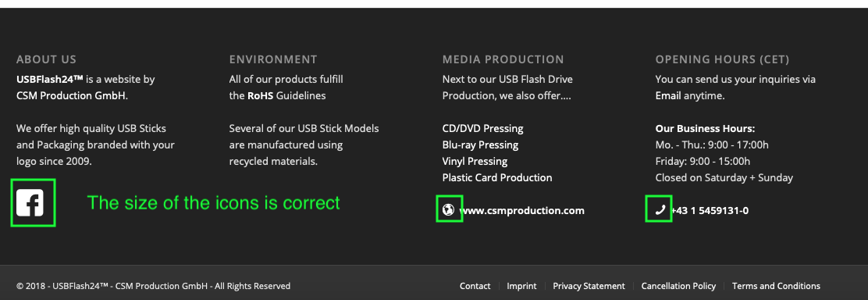This screenshot has width=868, height=300.
Task: Open the Facebook icon link
Action: click(30, 202)
